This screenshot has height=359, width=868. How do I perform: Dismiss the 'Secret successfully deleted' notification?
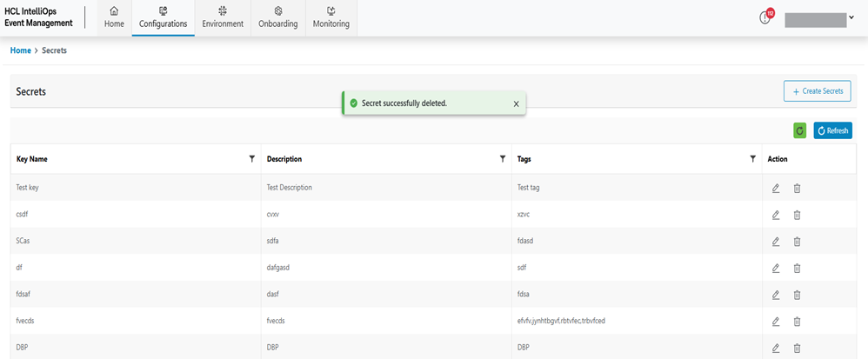(516, 103)
